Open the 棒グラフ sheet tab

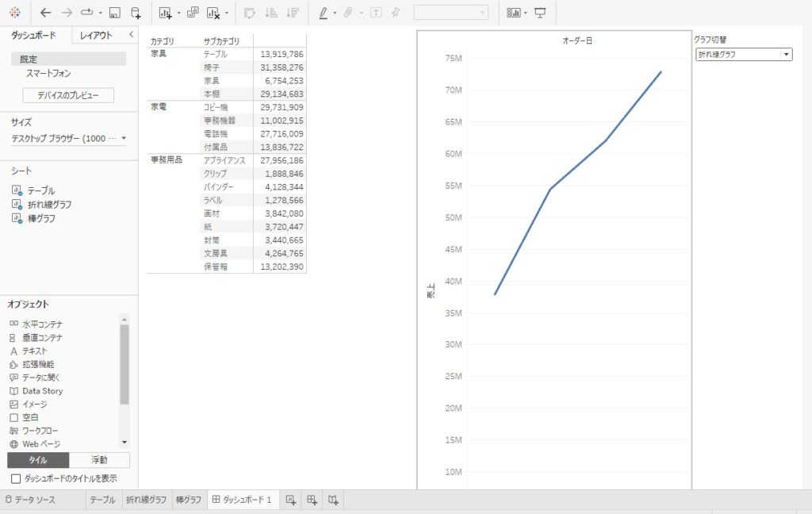189,500
